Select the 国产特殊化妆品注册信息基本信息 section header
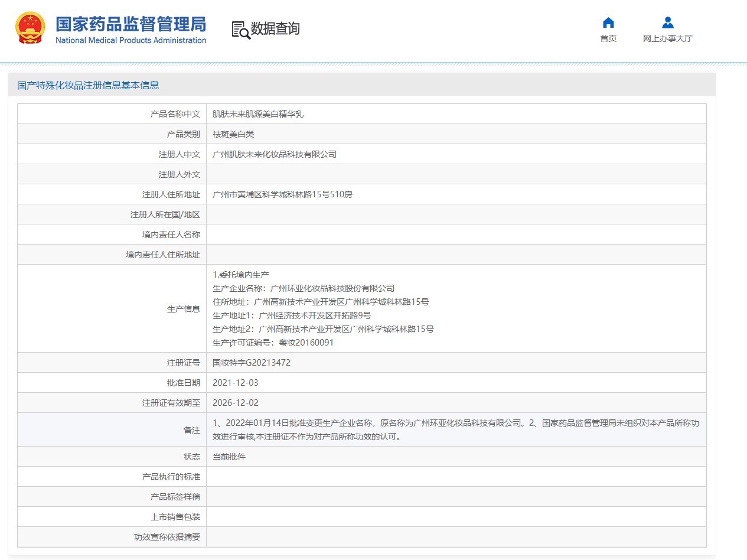 click(88, 85)
